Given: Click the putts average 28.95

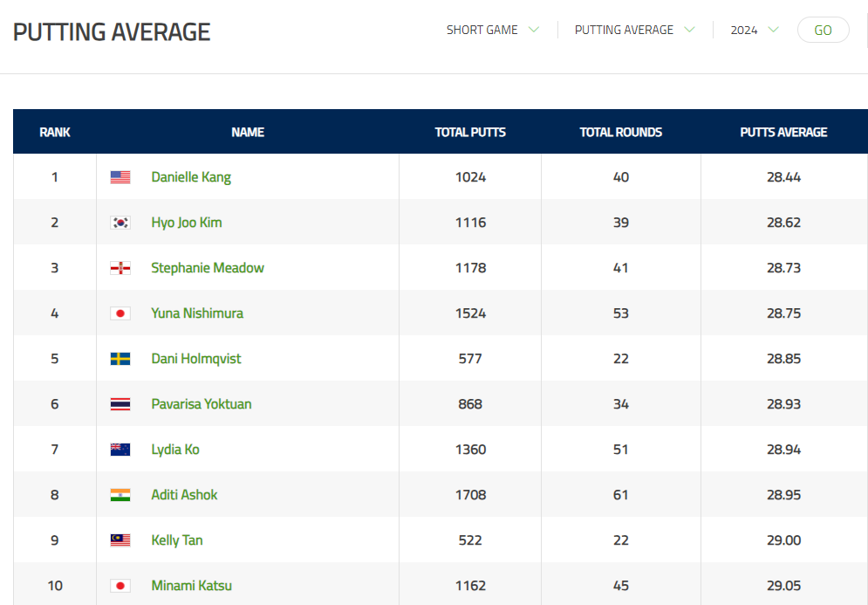Looking at the screenshot, I should 784,495.
